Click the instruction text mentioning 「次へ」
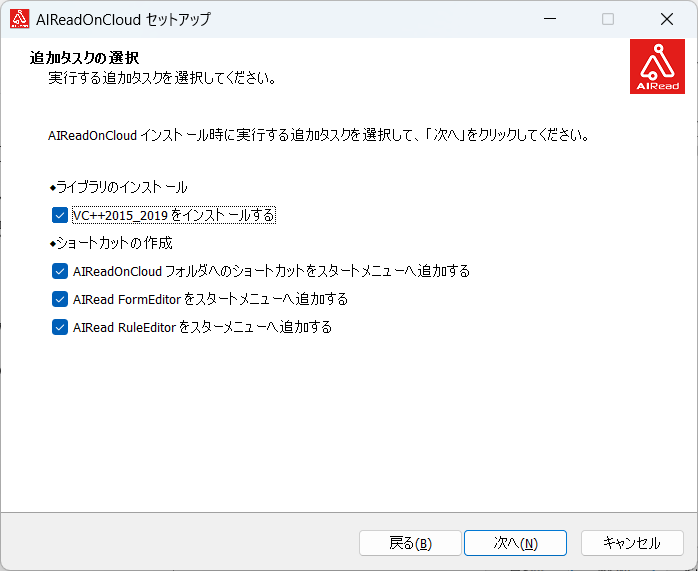This screenshot has height=571, width=698. (319, 135)
